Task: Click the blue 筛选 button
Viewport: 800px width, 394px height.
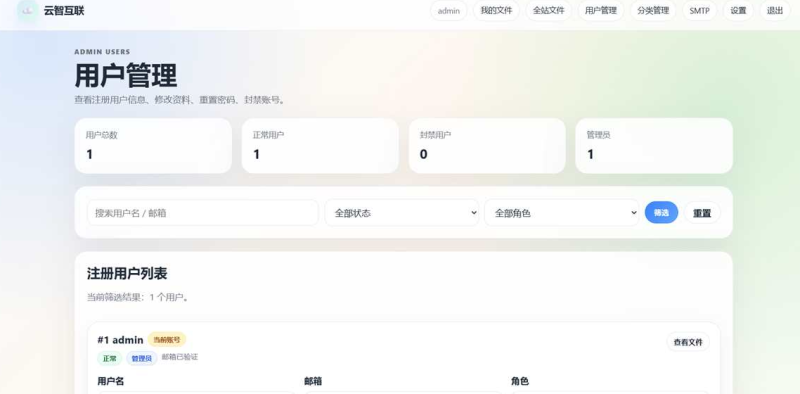Action: (x=661, y=212)
